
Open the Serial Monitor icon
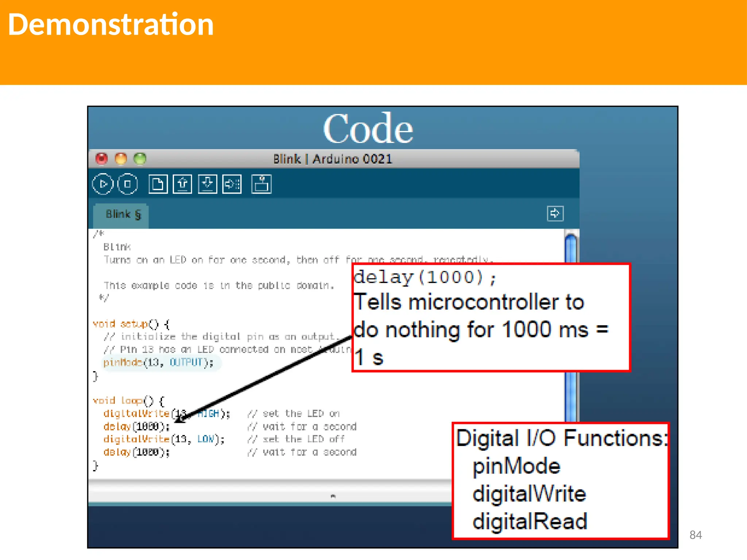[261, 184]
